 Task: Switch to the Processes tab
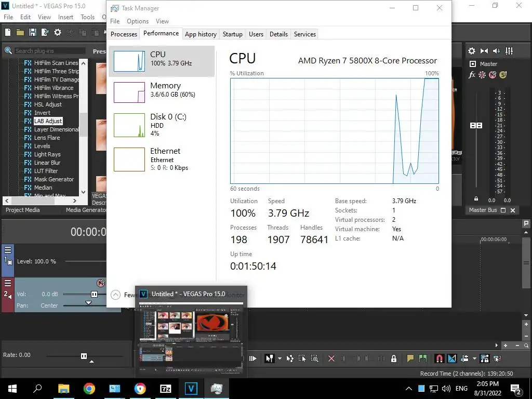pyautogui.click(x=124, y=34)
